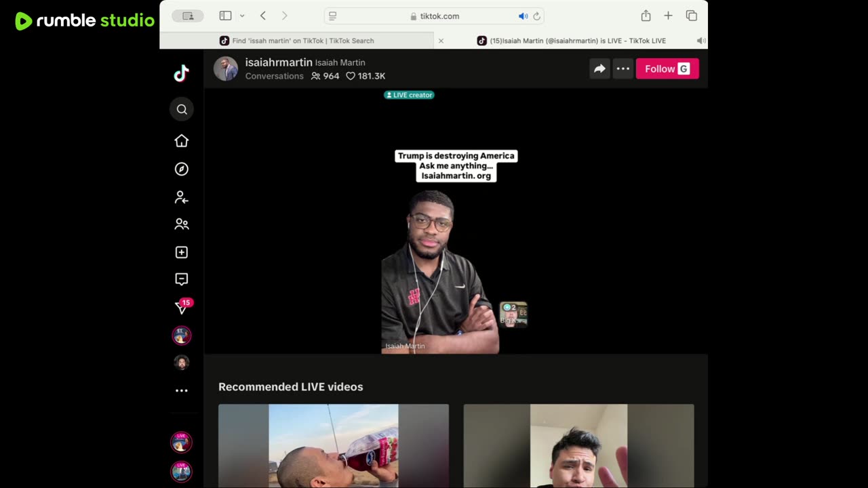
Task: Open the juice-drinking recommended LIVE thumbnail
Action: coord(334,446)
